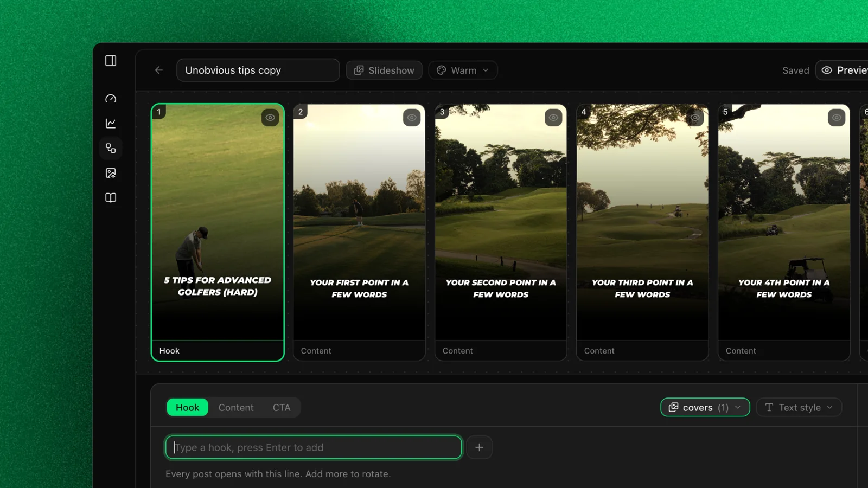868x488 pixels.
Task: Open the image library icon
Action: point(111,173)
